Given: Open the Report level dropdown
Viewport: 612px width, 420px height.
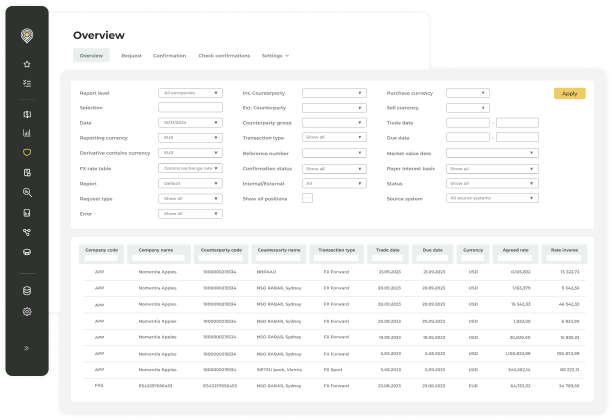Looking at the screenshot, I should (190, 93).
